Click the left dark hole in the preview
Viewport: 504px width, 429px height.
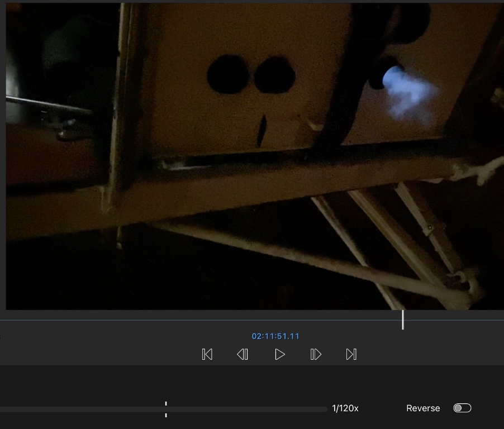pos(227,75)
